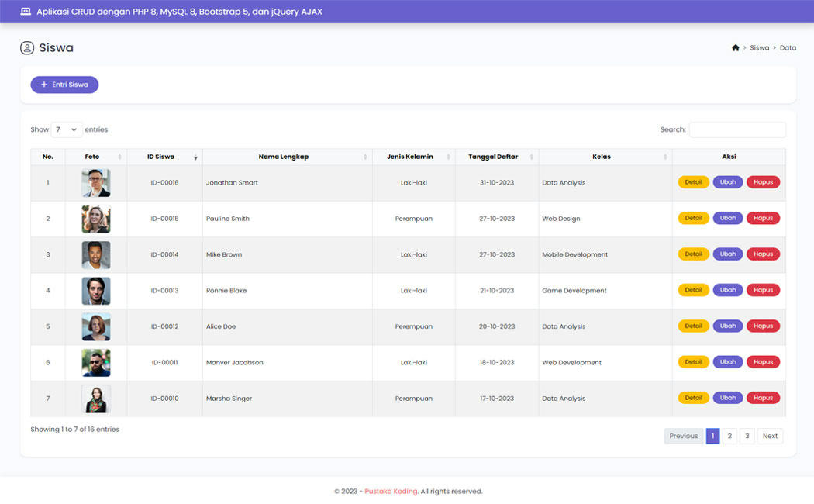
Task: Click the sort icon on the Foto column
Action: [x=120, y=156]
